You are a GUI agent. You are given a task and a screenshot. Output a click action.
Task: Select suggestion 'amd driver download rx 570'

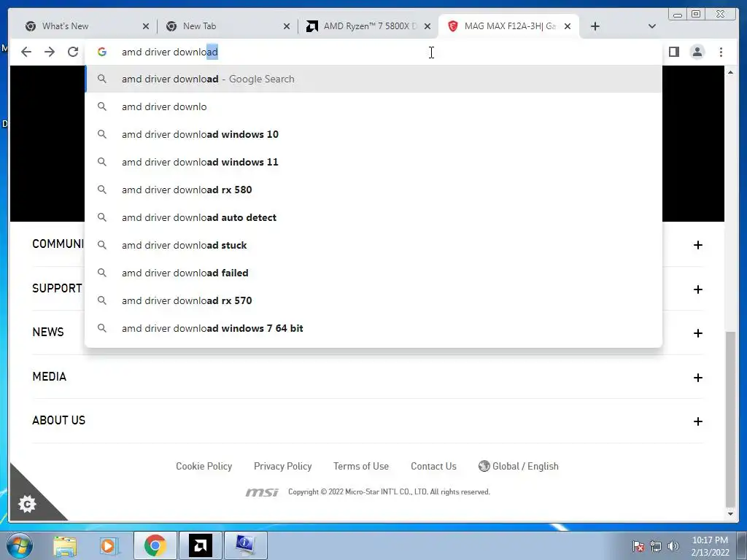click(x=373, y=300)
